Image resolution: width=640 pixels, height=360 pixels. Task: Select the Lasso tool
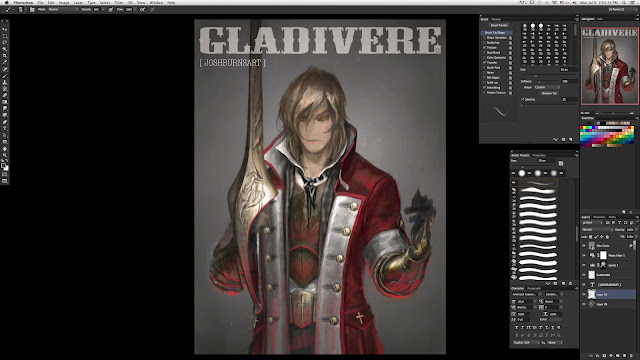point(4,42)
